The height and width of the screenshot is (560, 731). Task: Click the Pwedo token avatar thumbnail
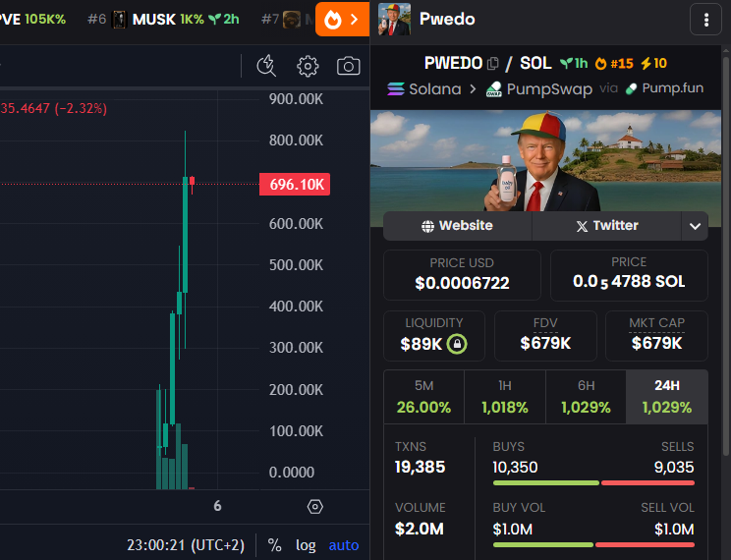click(394, 19)
